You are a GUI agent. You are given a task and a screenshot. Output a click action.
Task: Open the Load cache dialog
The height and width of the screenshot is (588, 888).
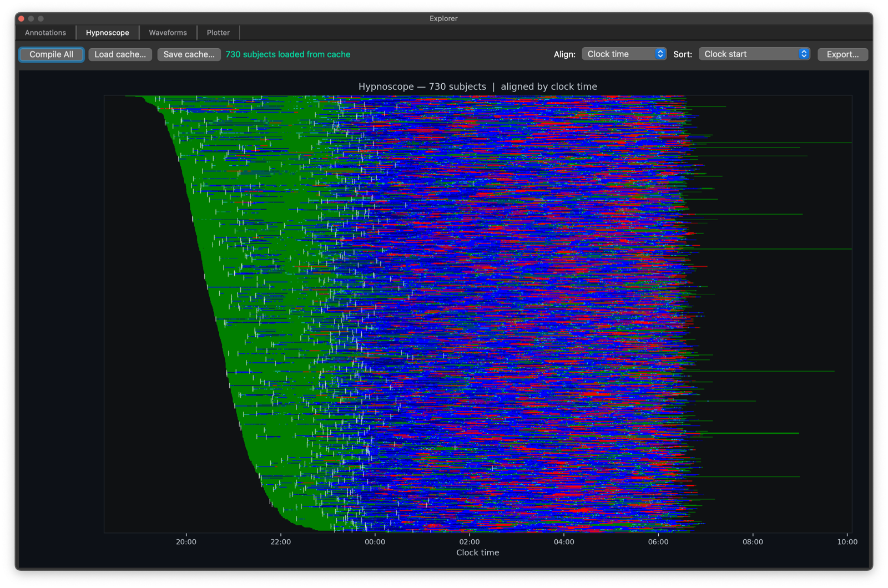click(x=120, y=54)
